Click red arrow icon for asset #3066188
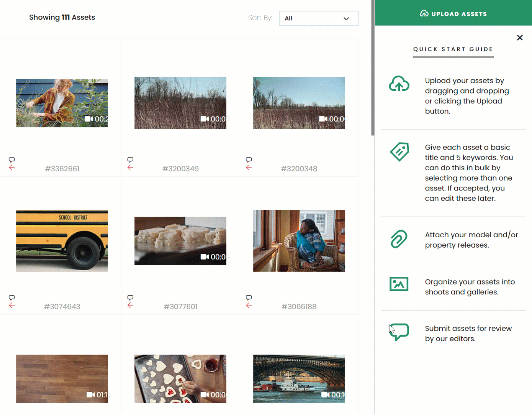Viewport: 532px width, 414px height. click(x=249, y=306)
